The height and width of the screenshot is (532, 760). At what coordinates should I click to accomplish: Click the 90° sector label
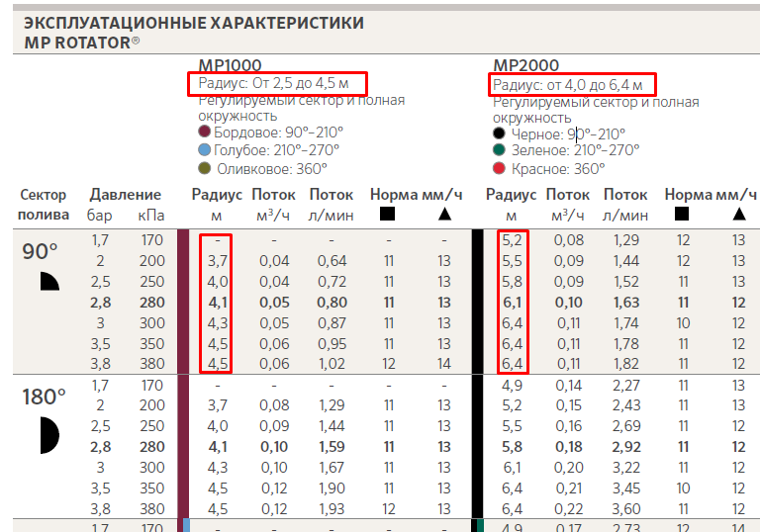pyautogui.click(x=40, y=251)
